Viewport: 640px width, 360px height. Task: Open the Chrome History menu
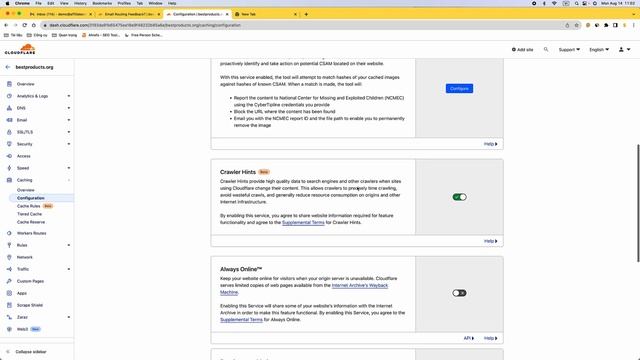click(80, 3)
